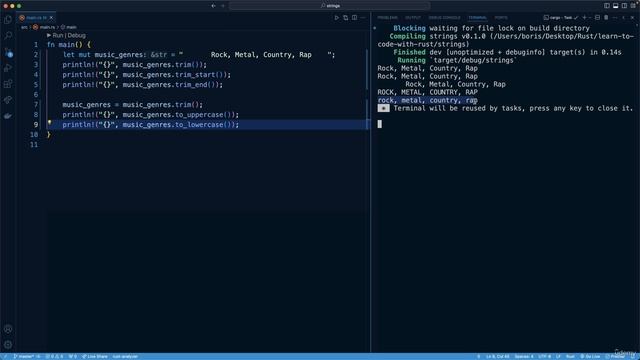Click the Split Terminal icon

[x=597, y=18]
